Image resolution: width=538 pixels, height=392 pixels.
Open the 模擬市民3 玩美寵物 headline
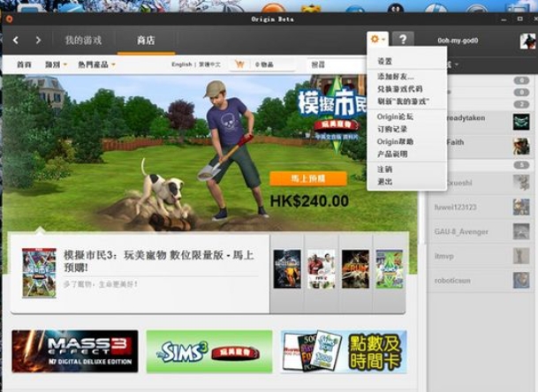pyautogui.click(x=158, y=260)
